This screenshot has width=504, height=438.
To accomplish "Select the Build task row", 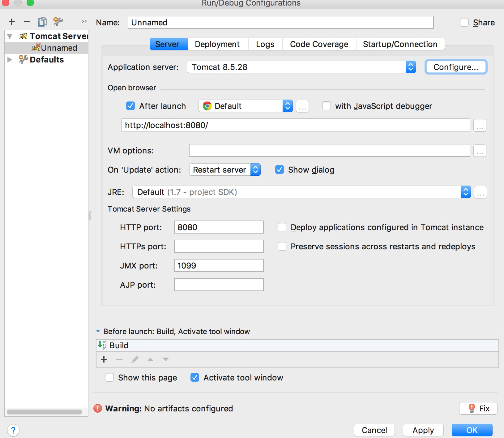I will point(297,346).
